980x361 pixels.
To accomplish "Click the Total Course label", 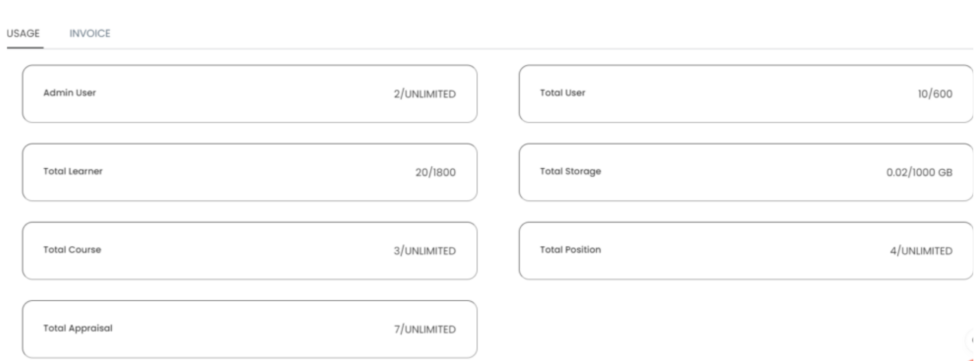I will [x=72, y=250].
